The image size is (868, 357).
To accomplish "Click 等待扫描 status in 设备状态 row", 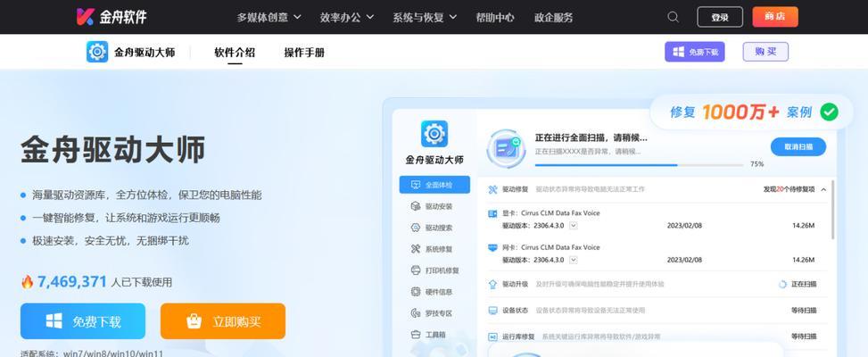I will pos(804,311).
